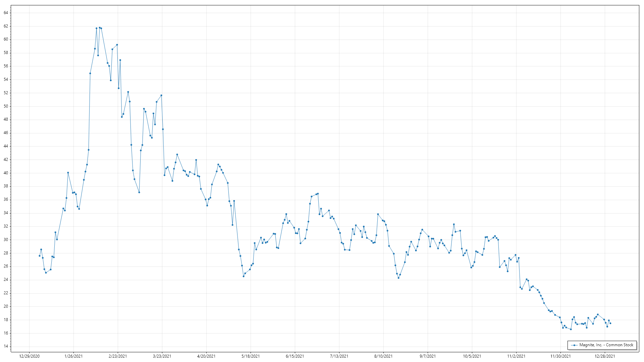
Task: Click the 11/30/2021 x-axis date label
Action: point(560,356)
